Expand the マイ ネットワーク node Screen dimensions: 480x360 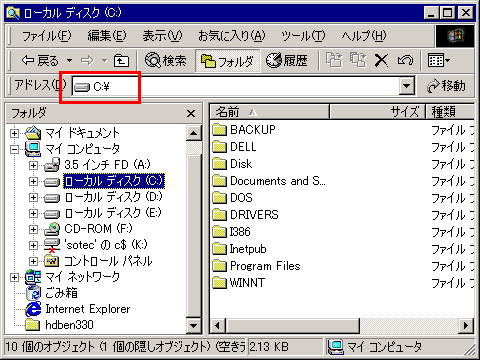click(14, 277)
